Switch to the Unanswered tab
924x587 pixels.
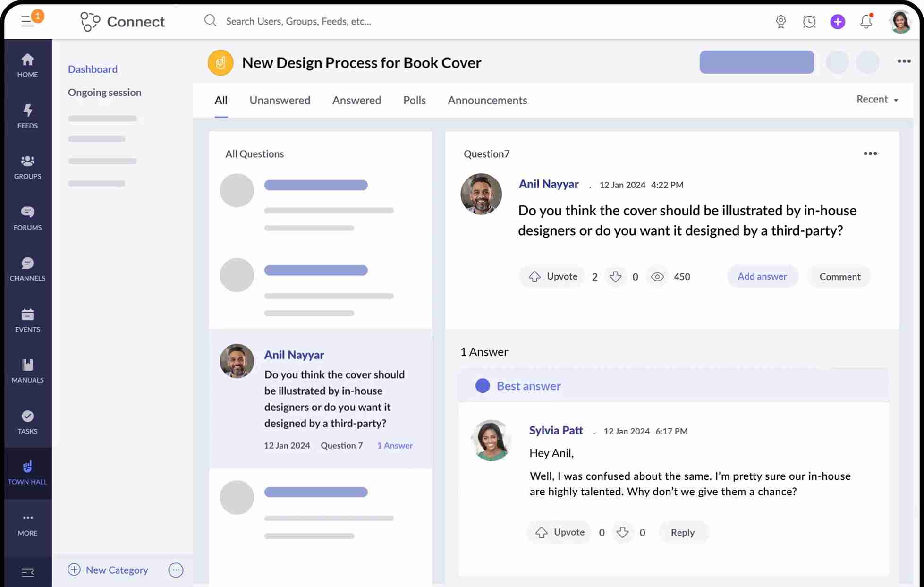pyautogui.click(x=280, y=100)
